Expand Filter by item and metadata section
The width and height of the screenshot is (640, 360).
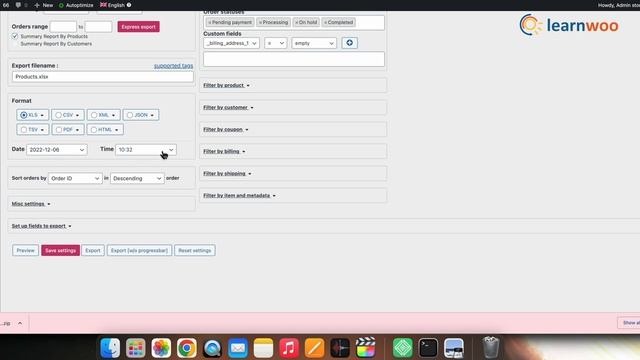coord(239,196)
